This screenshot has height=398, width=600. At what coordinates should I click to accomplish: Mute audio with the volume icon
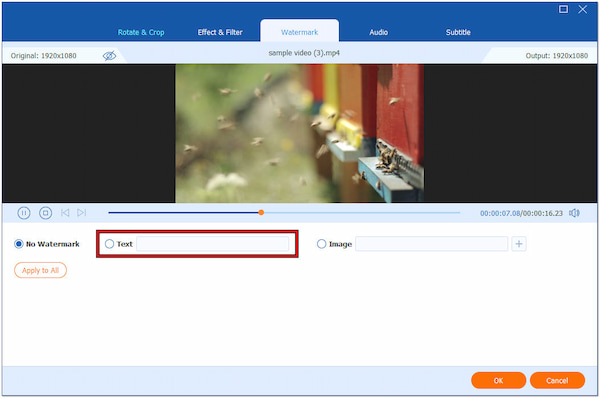tap(574, 213)
